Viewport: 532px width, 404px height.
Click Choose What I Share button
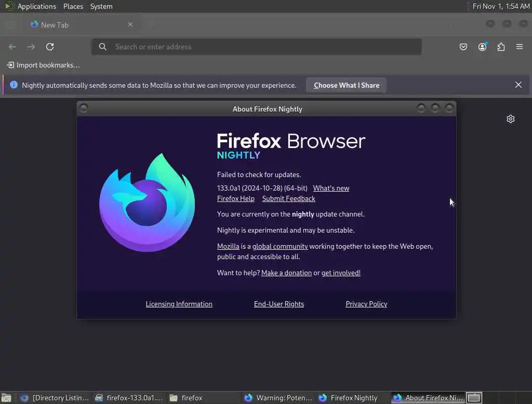pos(347,85)
